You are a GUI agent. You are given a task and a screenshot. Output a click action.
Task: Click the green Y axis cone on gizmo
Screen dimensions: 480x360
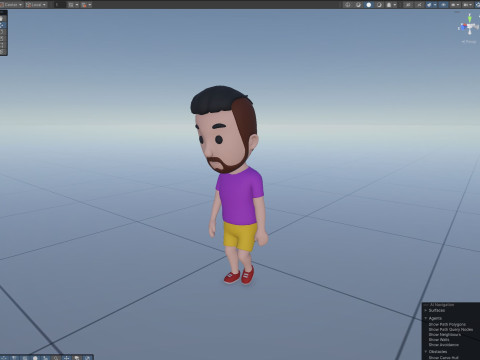(x=470, y=18)
